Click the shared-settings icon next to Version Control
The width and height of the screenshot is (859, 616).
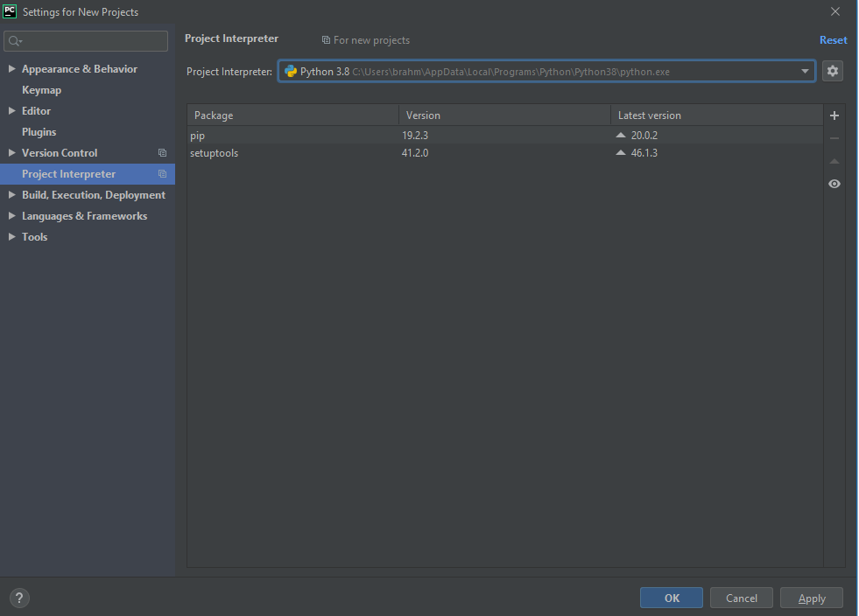(x=162, y=152)
